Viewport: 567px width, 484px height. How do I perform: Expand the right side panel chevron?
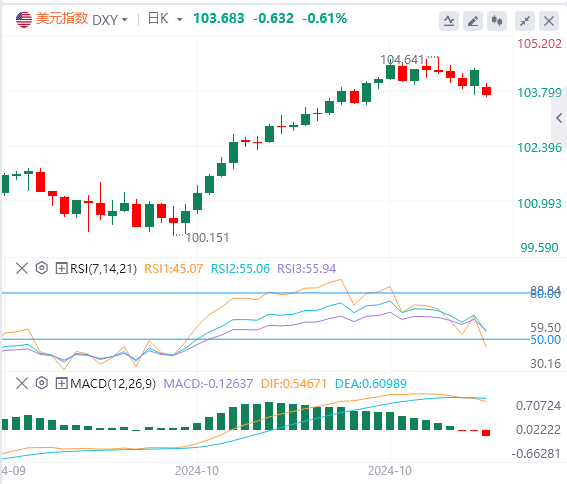point(559,118)
